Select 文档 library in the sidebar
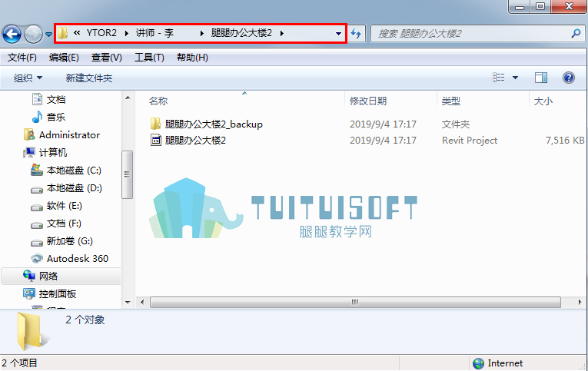This screenshot has width=588, height=371. point(56,99)
